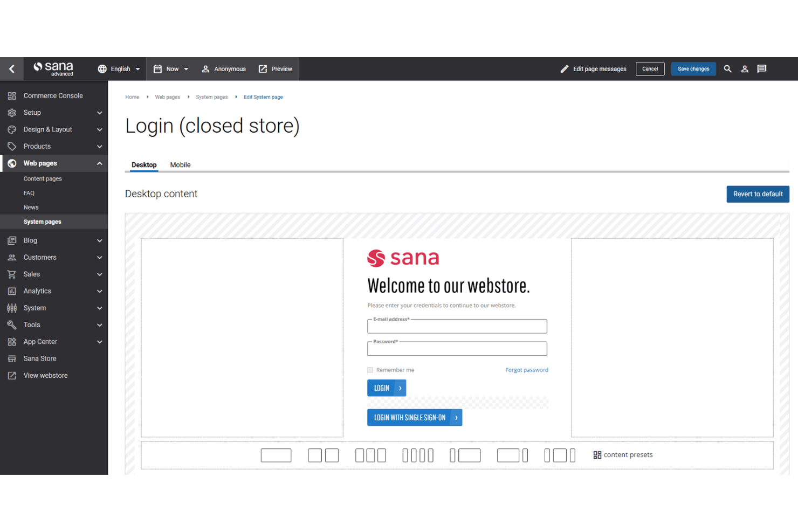This screenshot has width=798, height=532.
Task: Click the Design & Layout palette icon
Action: point(12,129)
